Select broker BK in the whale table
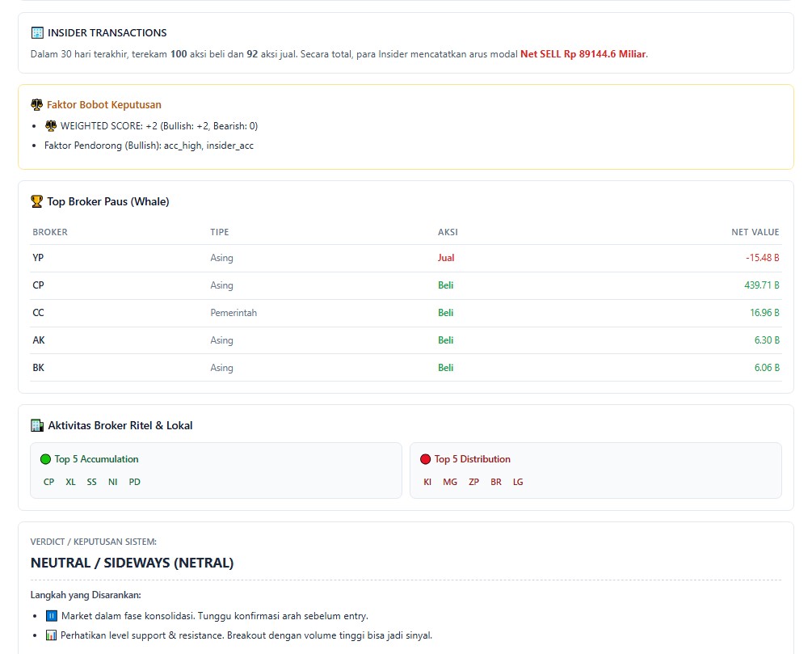This screenshot has width=812, height=654. (x=38, y=368)
